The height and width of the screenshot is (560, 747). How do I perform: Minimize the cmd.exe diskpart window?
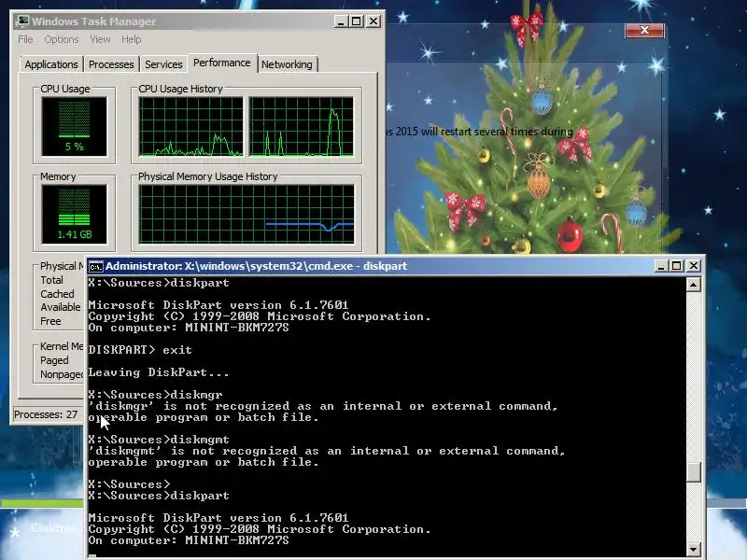[661, 266]
